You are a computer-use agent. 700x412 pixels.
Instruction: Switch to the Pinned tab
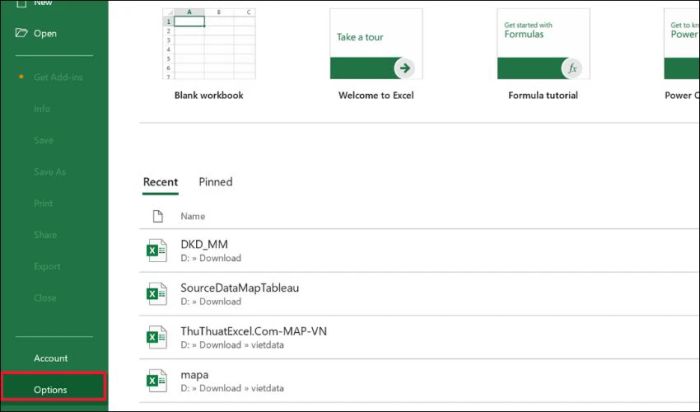[x=216, y=182]
